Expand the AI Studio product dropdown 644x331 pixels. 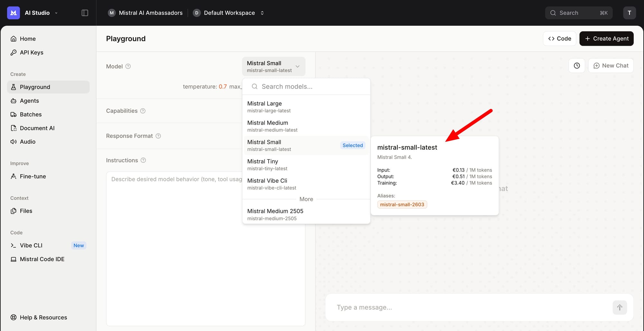pos(56,13)
